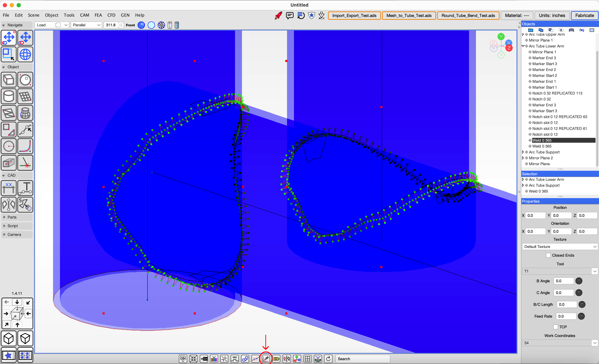Toggle the TCP checkbox

[555, 327]
